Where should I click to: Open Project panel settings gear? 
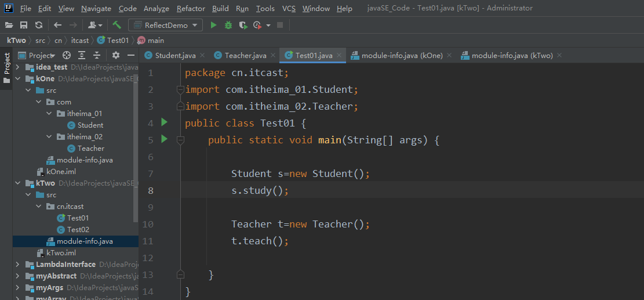click(x=116, y=55)
